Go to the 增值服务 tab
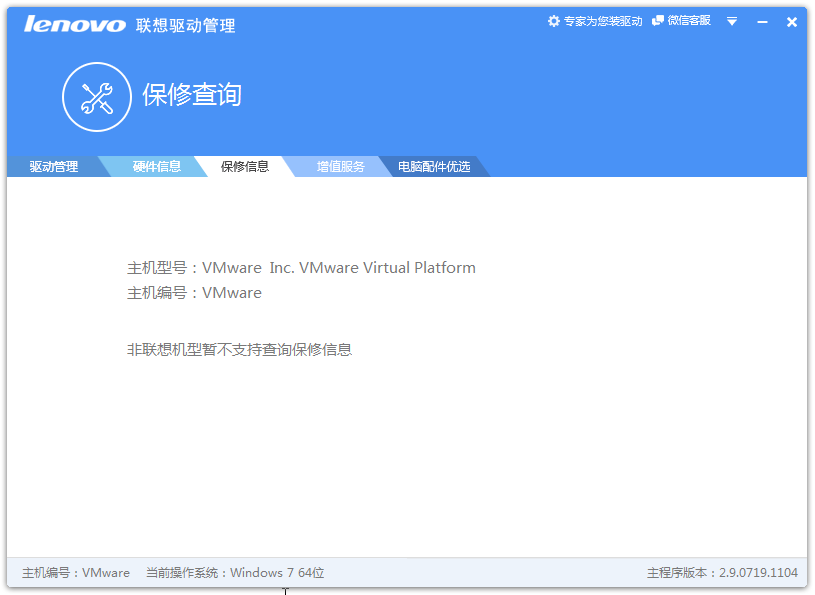 click(x=341, y=167)
